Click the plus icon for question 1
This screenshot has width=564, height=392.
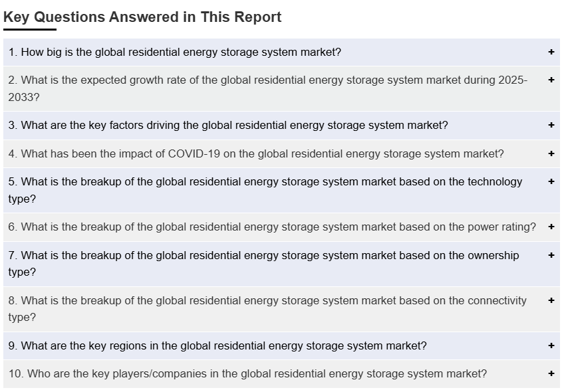tap(551, 52)
